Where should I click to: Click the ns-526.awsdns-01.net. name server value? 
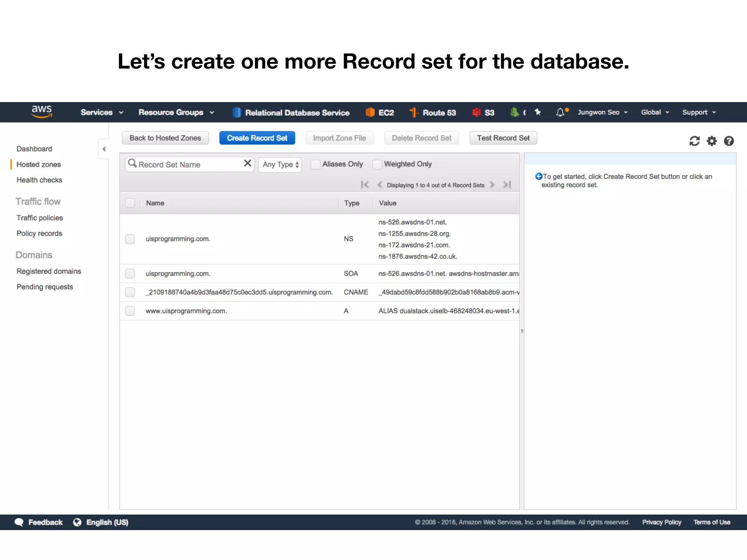pos(413,222)
